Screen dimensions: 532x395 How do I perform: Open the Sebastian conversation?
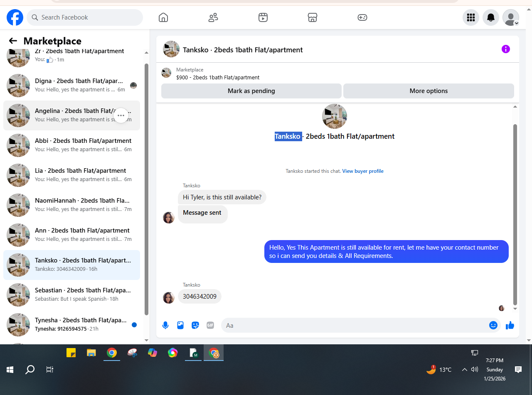71,295
